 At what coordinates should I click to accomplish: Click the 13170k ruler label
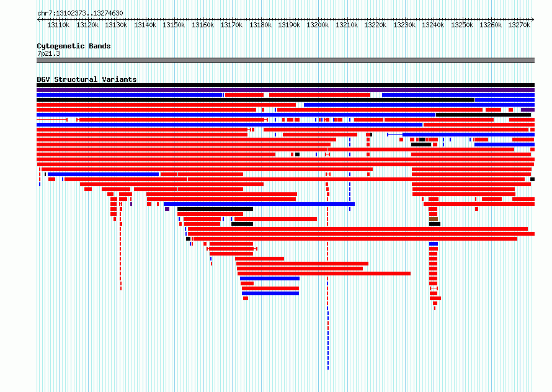(231, 25)
